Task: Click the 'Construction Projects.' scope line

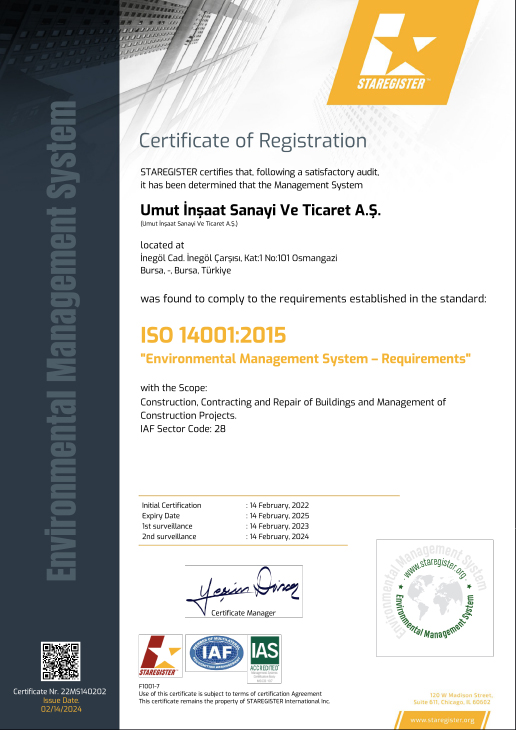Action: (189, 415)
